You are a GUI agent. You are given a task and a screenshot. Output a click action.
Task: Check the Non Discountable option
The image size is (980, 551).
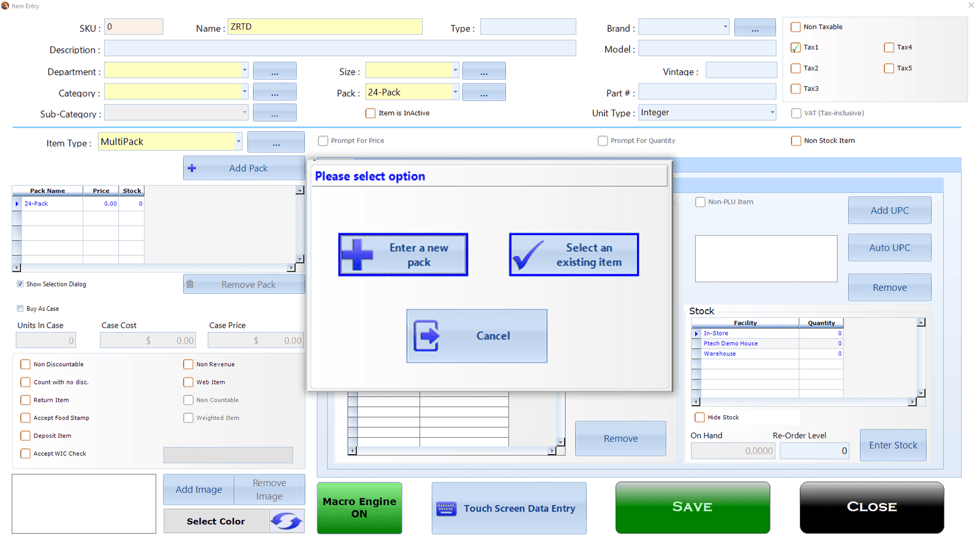click(x=25, y=364)
